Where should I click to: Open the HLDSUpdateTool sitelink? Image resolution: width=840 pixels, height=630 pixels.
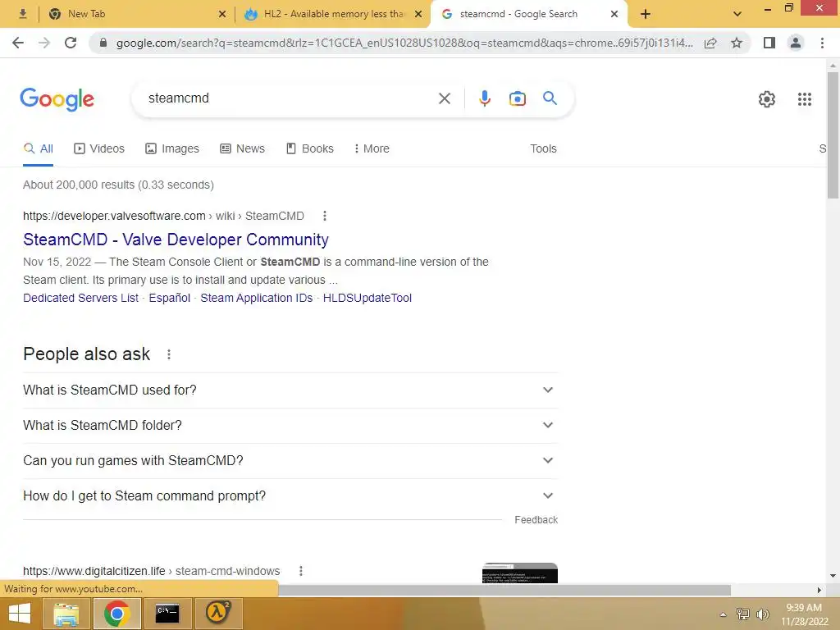[367, 298]
